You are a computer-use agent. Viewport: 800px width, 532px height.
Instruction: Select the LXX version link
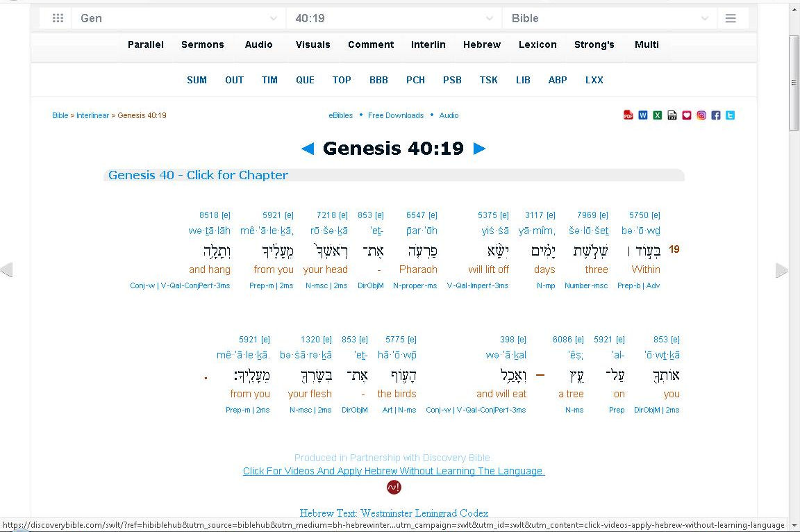[x=594, y=80]
